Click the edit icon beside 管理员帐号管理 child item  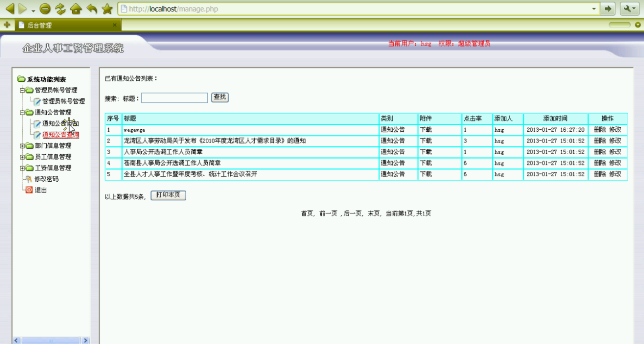(x=37, y=101)
